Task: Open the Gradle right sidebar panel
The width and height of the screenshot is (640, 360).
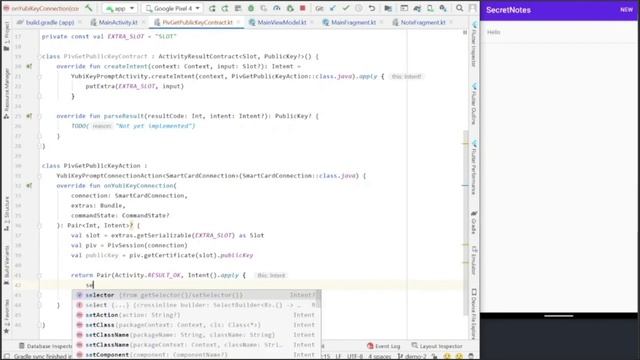Action: click(x=474, y=222)
